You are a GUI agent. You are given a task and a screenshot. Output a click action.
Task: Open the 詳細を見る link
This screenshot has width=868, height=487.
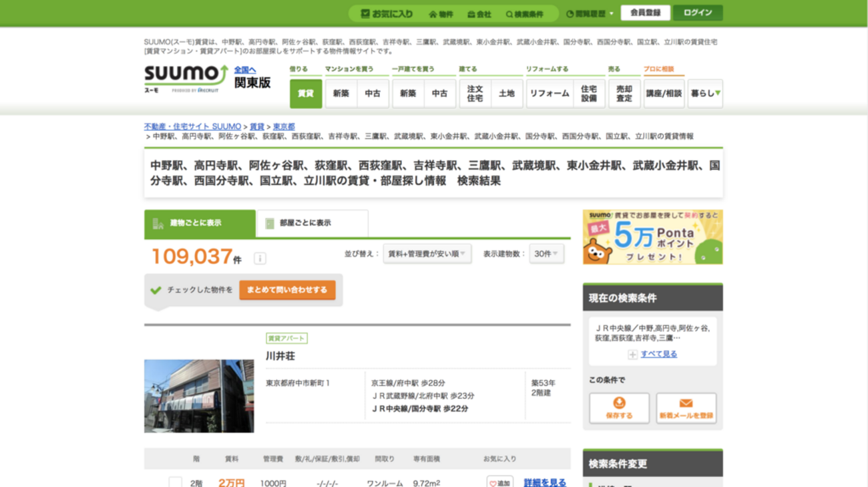click(545, 482)
